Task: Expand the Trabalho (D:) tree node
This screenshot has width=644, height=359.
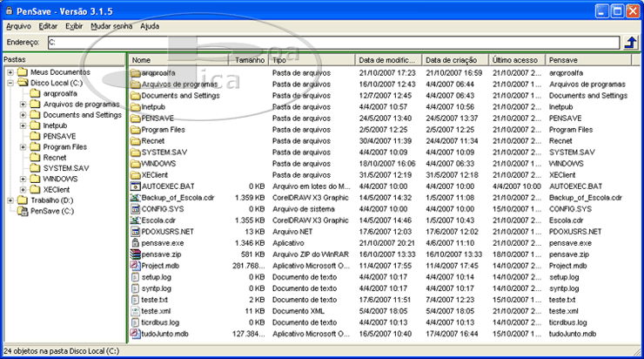Action: [10, 200]
